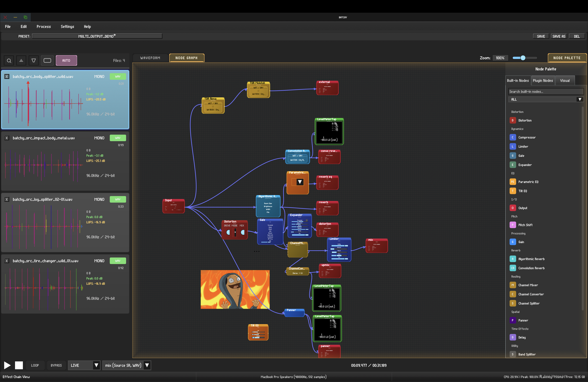This screenshot has width=588, height=382.
Task: Enable LOOP playback
Action: (35, 365)
